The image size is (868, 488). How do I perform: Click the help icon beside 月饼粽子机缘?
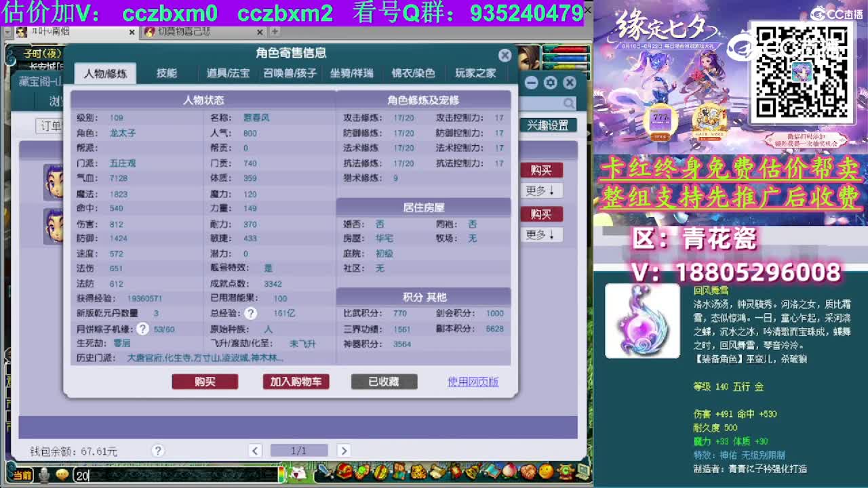coord(142,329)
